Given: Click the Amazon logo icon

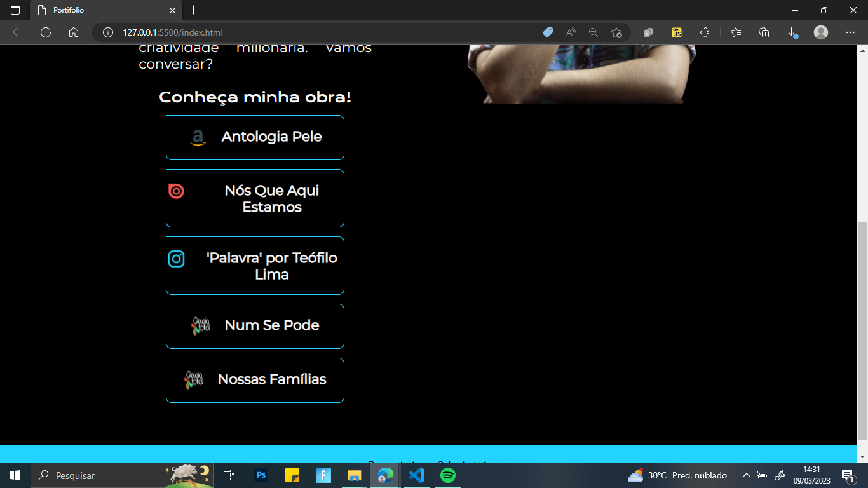Looking at the screenshot, I should (x=198, y=138).
